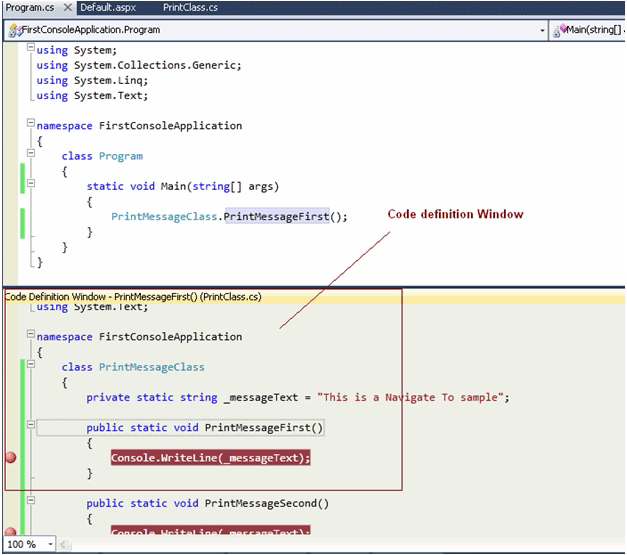
Task: Collapse the class Program block
Action: click(31, 153)
